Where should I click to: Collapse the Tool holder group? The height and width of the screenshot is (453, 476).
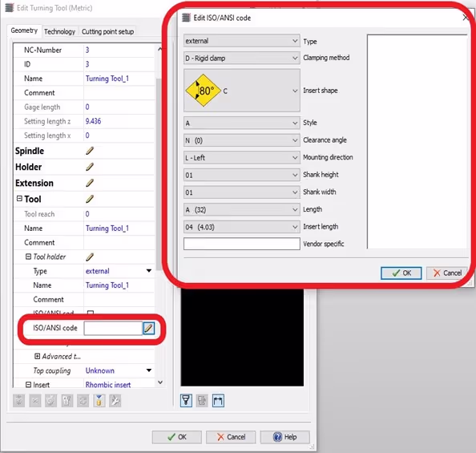(x=28, y=257)
